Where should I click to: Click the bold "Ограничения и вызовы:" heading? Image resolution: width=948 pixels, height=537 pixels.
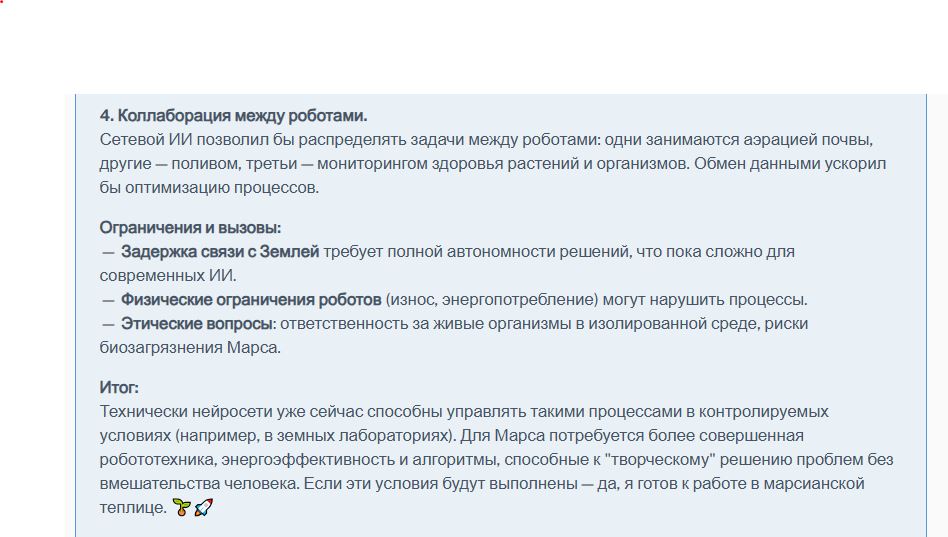190,228
